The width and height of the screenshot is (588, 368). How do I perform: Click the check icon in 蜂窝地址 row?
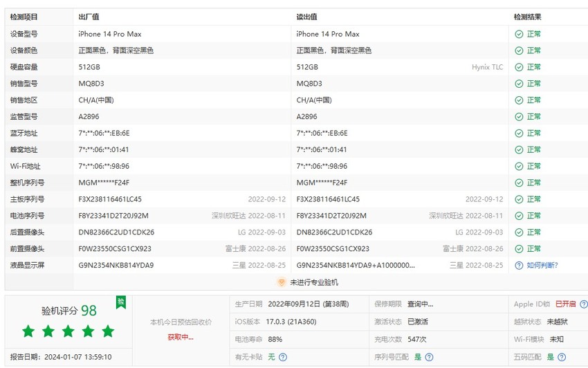point(519,149)
